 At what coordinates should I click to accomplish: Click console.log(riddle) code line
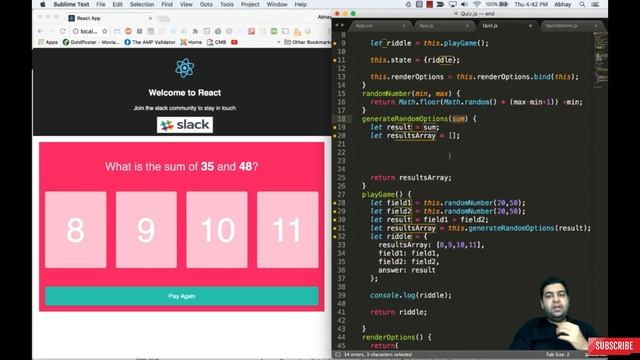click(x=411, y=295)
